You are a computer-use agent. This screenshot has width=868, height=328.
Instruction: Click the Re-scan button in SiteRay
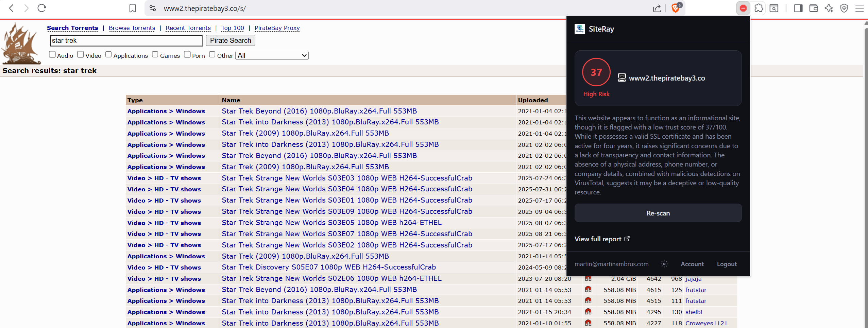coord(658,213)
